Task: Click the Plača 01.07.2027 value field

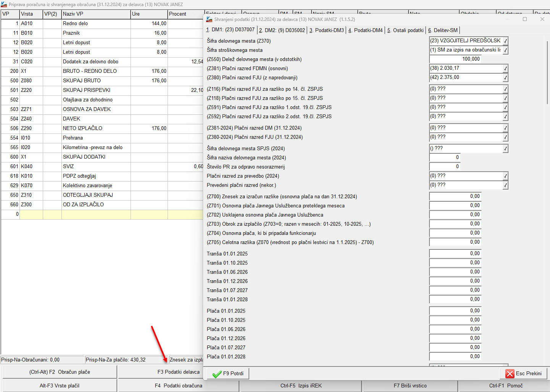Action: pyautogui.click(x=455, y=347)
